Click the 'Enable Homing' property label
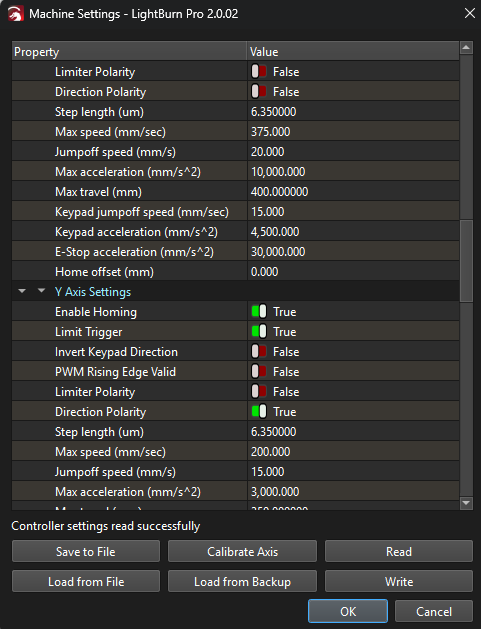 (x=96, y=312)
